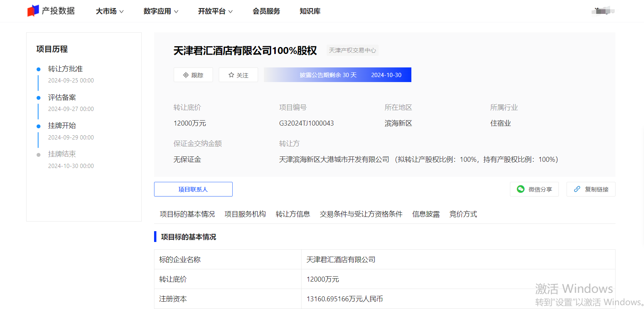The image size is (644, 309).
Task: Click the 复制链接 button
Action: tap(591, 189)
